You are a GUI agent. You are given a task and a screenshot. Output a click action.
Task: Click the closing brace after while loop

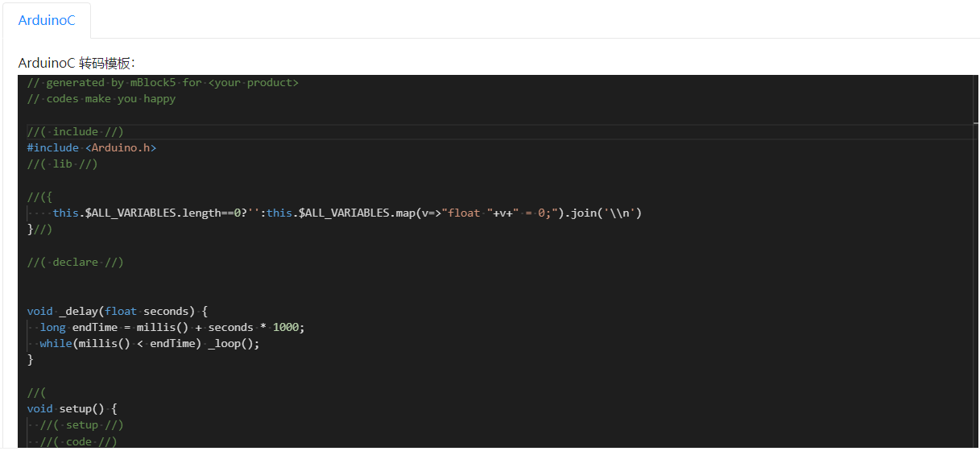pos(31,360)
